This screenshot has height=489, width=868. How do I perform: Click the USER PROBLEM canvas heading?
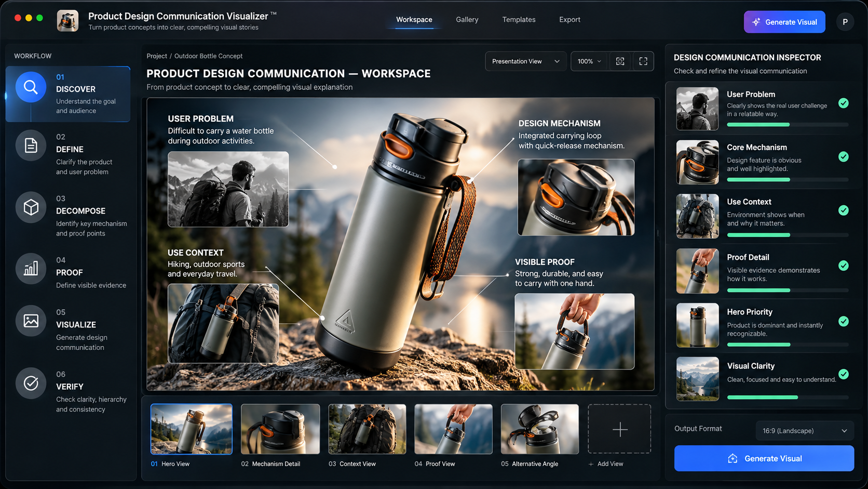200,118
